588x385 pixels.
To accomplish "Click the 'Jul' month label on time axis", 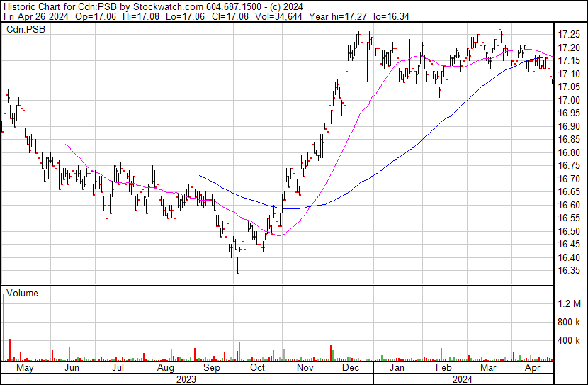I will 118,368.
